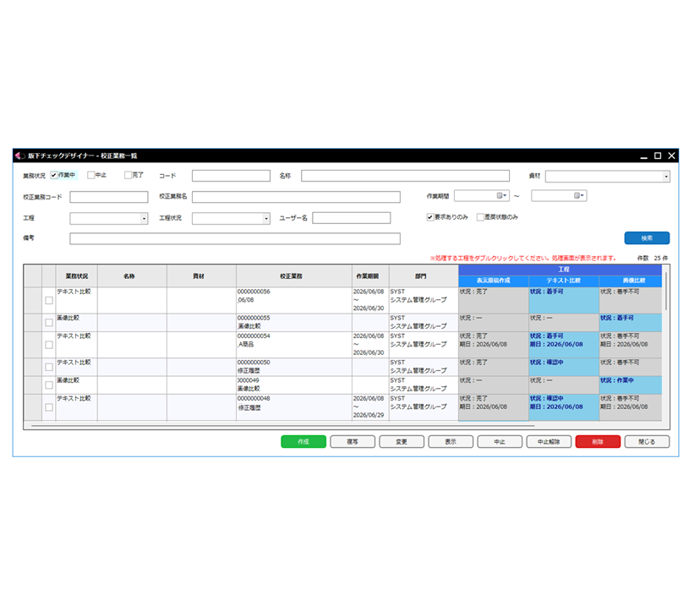The width and height of the screenshot is (700, 600).
Task: Toggle the 作業中 status checkbox
Action: pyautogui.click(x=54, y=175)
